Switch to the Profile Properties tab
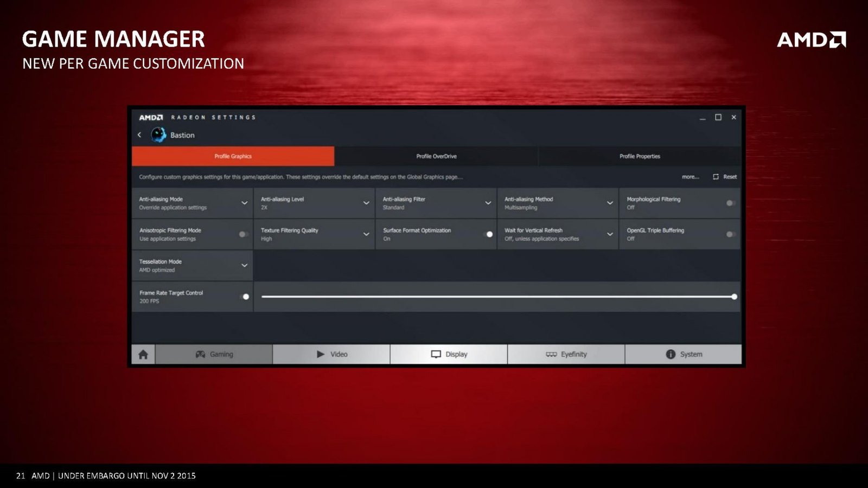Screen dimensions: 868x488 (x=640, y=156)
